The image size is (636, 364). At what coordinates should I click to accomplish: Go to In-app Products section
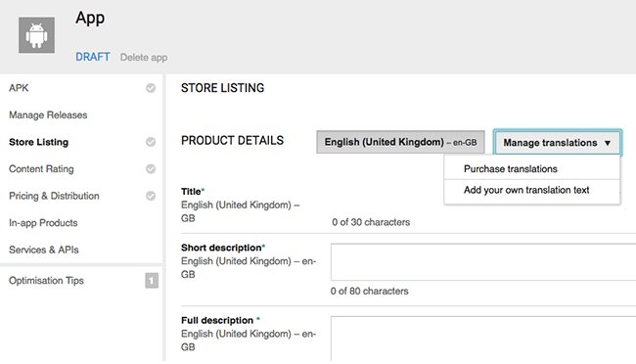pos(43,223)
